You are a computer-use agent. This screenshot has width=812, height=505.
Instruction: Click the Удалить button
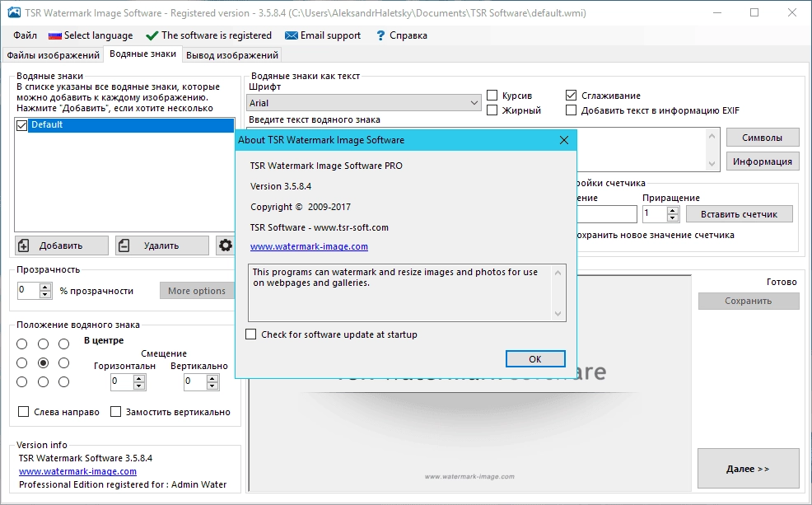click(x=162, y=245)
